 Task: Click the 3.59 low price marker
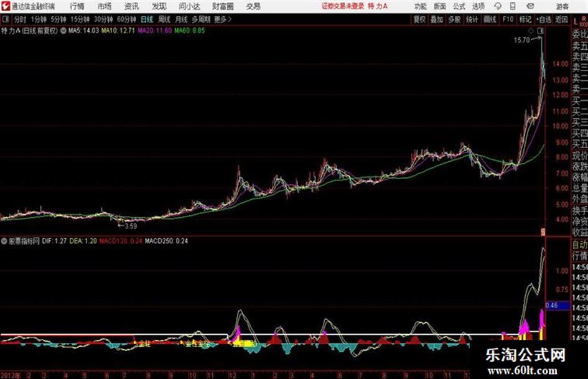click(131, 226)
